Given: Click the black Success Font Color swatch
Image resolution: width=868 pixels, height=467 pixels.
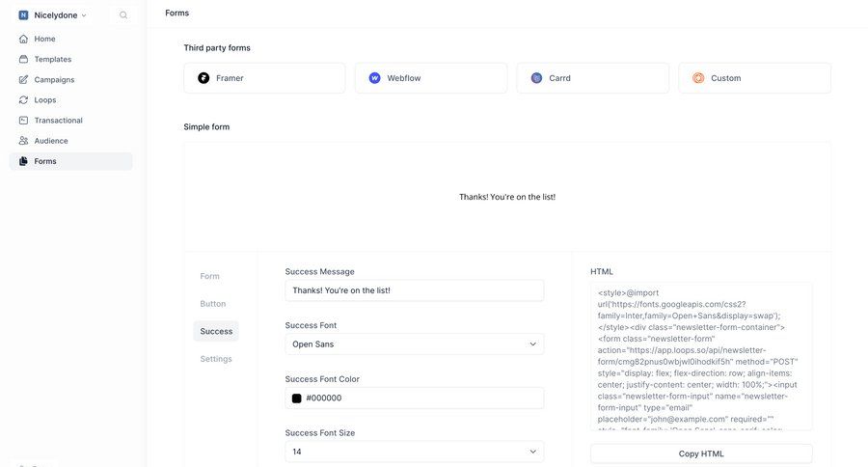Looking at the screenshot, I should click(297, 398).
